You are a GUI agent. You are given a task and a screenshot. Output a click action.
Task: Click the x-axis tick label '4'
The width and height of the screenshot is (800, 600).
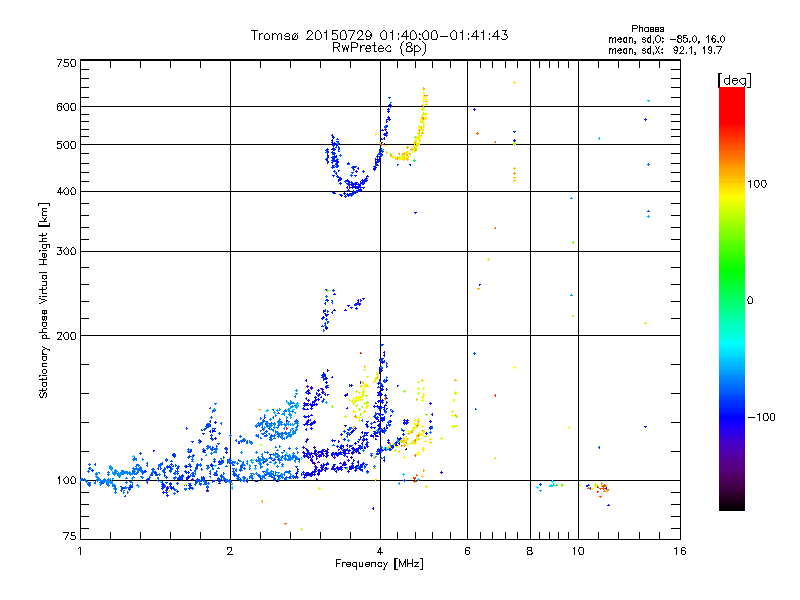380,551
